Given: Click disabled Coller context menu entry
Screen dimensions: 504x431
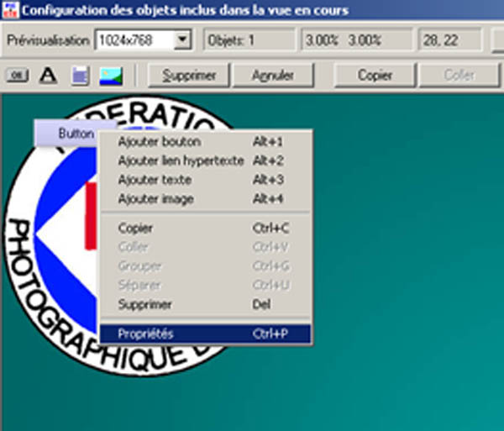Looking at the screenshot, I should 206,247.
